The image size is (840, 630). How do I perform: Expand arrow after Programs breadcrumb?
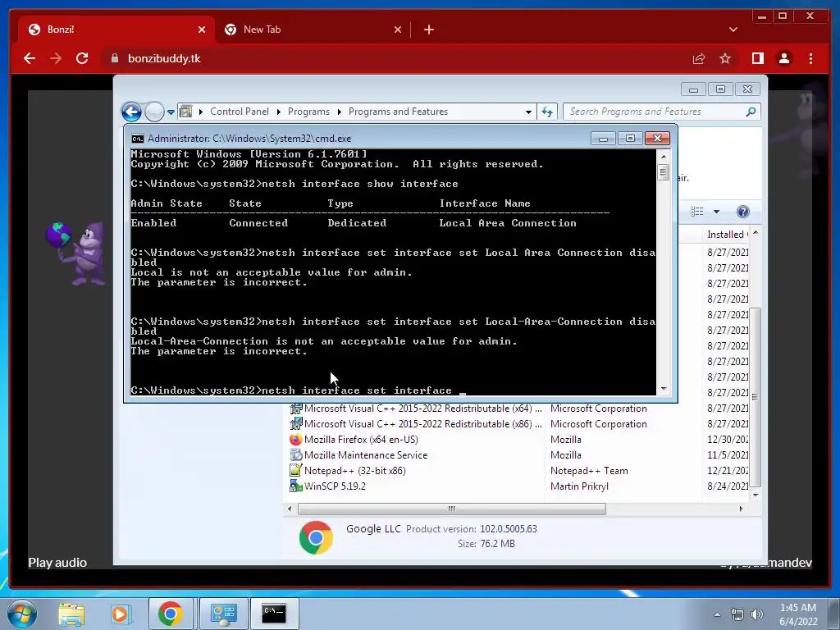tap(339, 112)
